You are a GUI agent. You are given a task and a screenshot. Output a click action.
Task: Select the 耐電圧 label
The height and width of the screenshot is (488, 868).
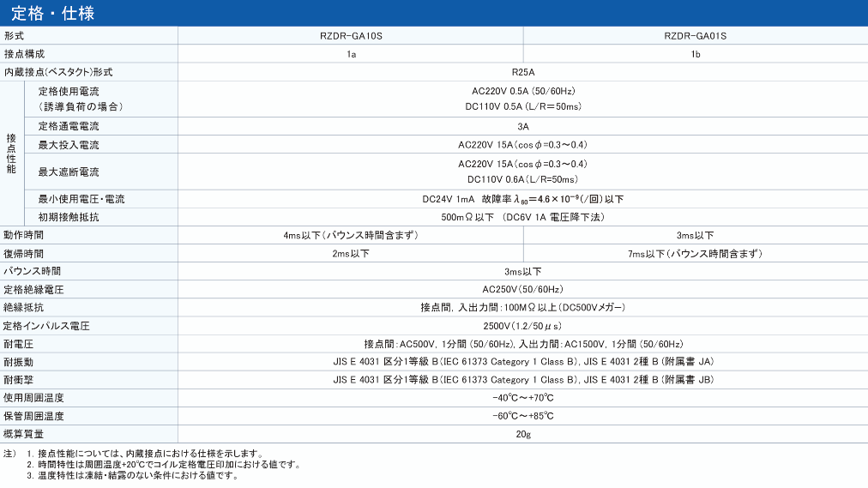coord(19,344)
